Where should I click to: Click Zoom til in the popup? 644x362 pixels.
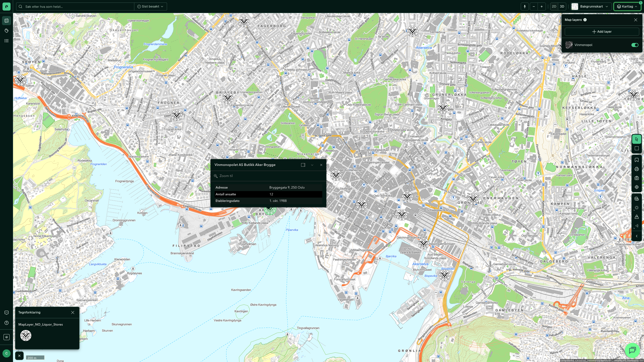pos(223,176)
